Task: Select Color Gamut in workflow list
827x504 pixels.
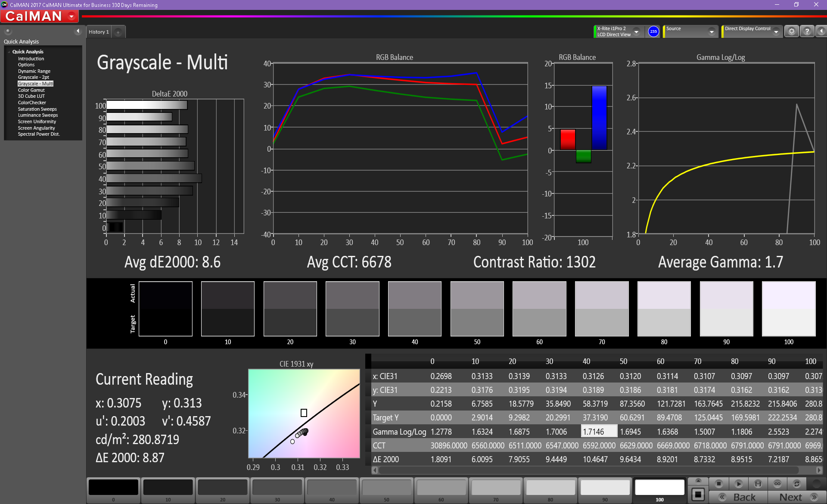Action: [31, 90]
